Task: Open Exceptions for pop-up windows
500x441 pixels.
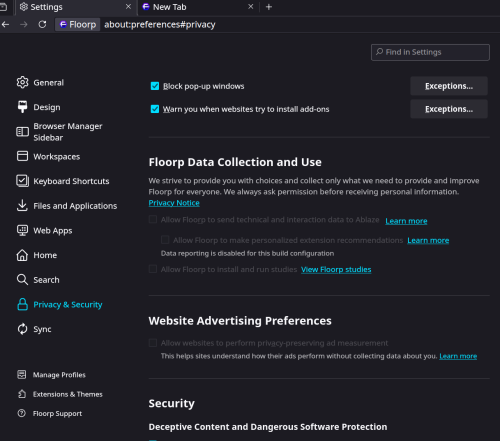Action: [x=449, y=86]
